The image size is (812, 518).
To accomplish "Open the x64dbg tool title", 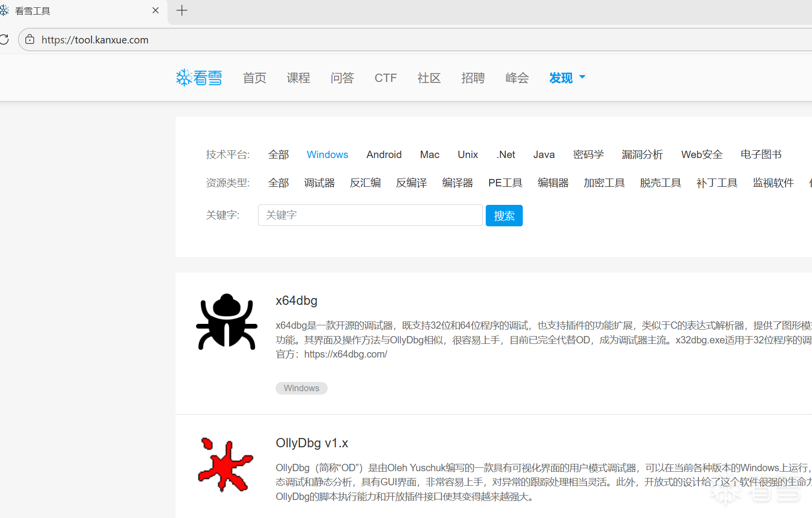I will pos(297,300).
